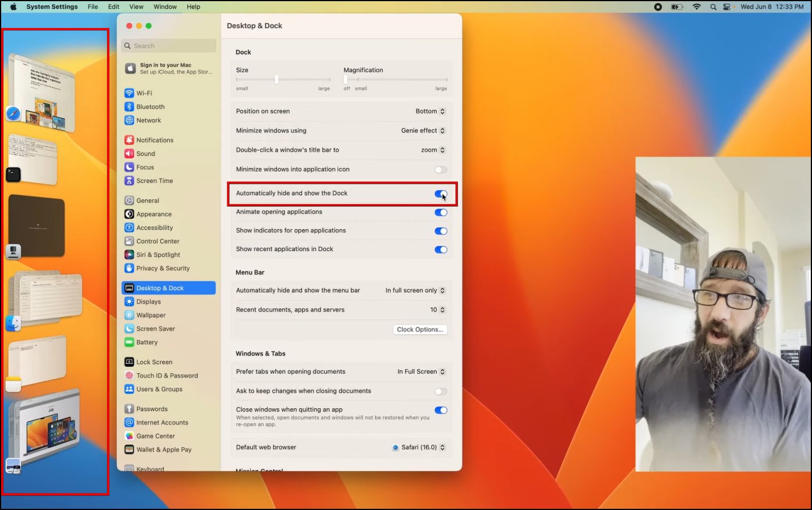Toggle Automatically hide and show the Dock

click(441, 194)
